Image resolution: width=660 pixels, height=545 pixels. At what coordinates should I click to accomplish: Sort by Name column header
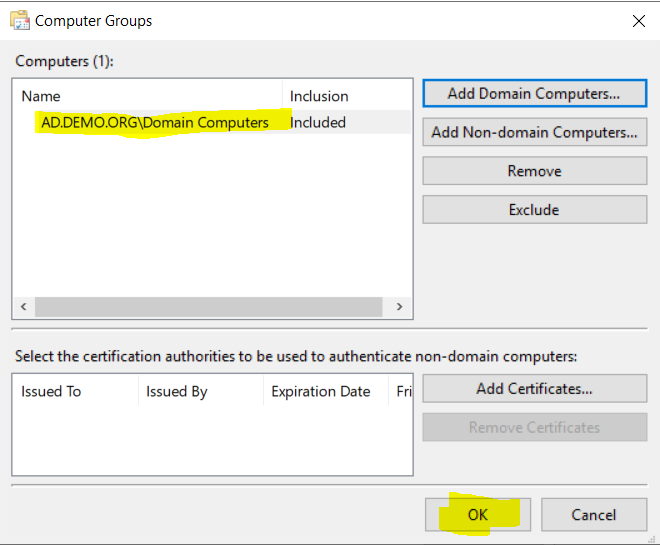coord(148,96)
